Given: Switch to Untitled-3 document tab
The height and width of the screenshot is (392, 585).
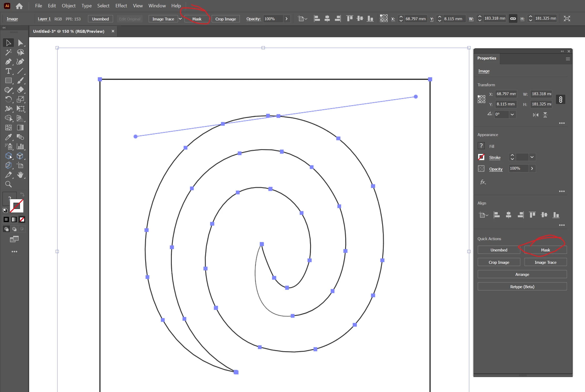Looking at the screenshot, I should [69, 31].
